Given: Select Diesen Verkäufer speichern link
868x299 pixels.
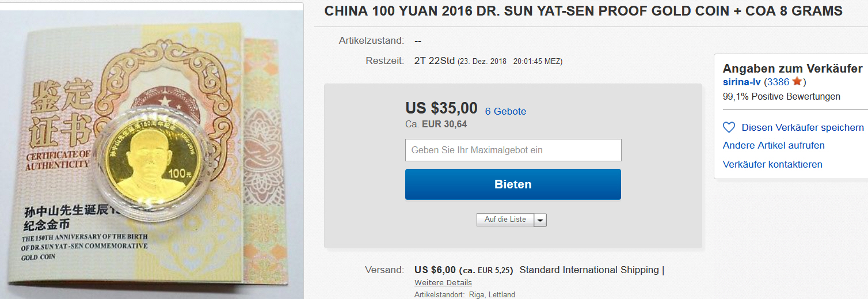Looking at the screenshot, I should click(802, 127).
